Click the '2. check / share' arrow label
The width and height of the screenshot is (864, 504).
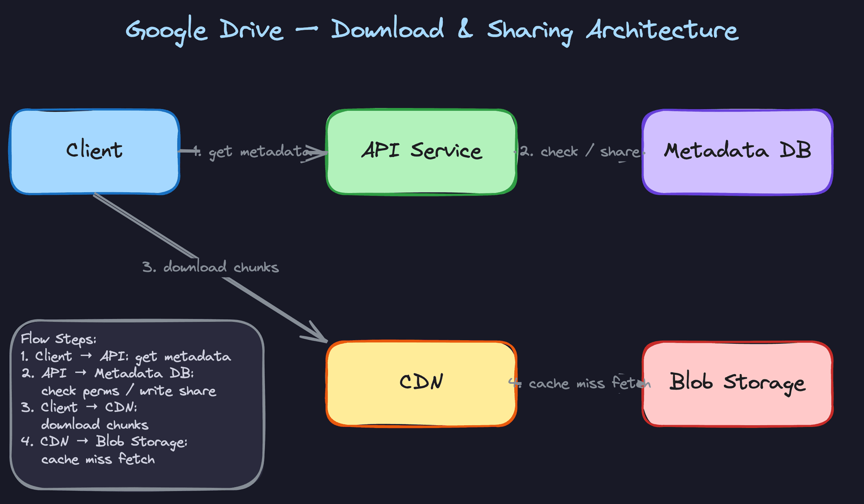tap(580, 152)
